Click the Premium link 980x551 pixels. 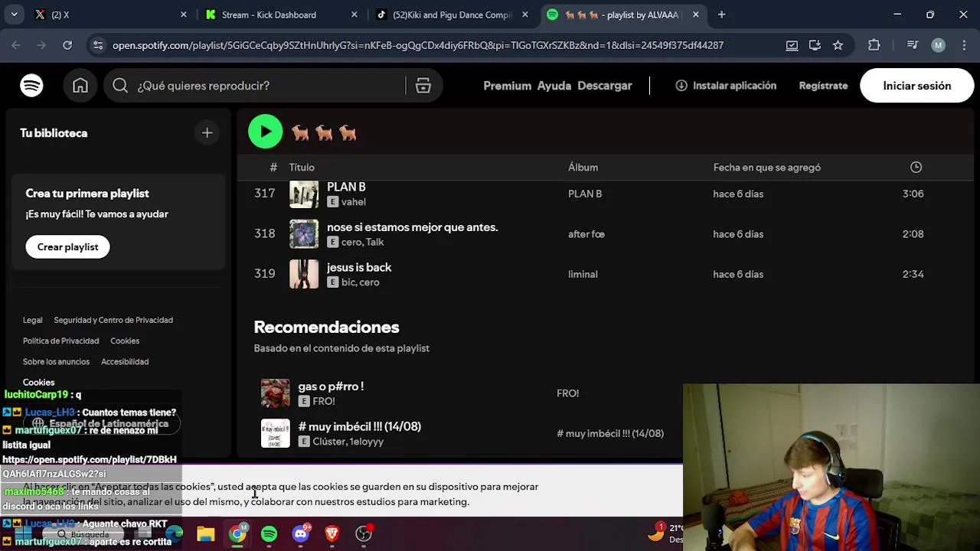507,86
